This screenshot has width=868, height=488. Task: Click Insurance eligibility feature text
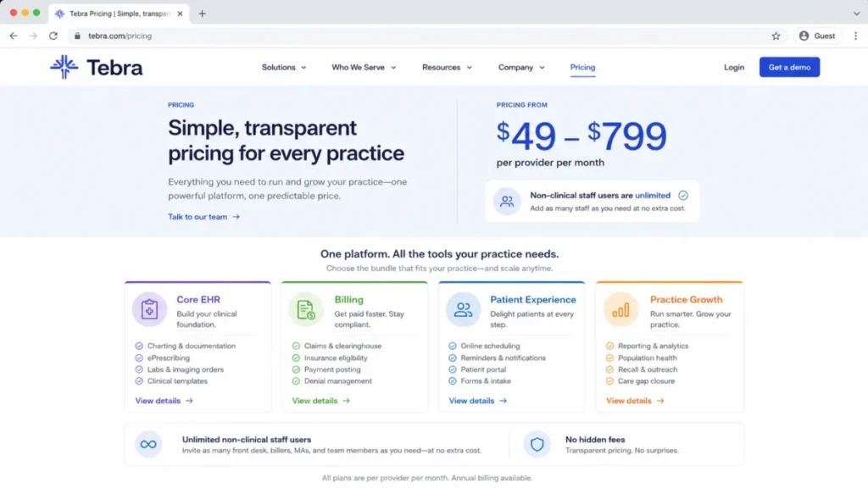pyautogui.click(x=336, y=358)
